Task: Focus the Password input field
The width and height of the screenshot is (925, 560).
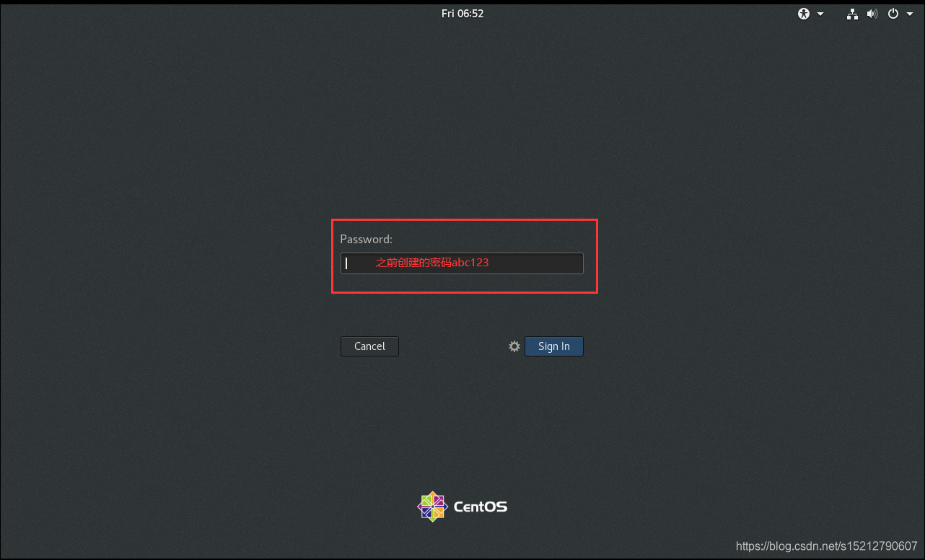Action: [462, 263]
